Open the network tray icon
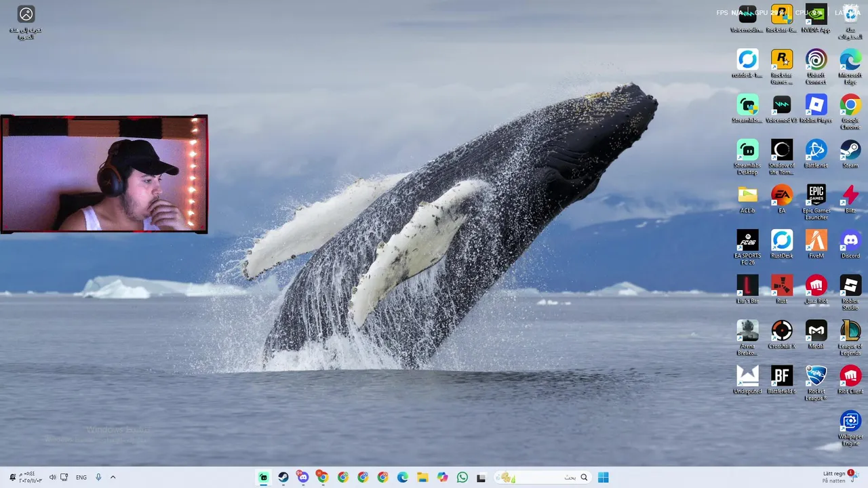The height and width of the screenshot is (488, 868). pos(64,477)
